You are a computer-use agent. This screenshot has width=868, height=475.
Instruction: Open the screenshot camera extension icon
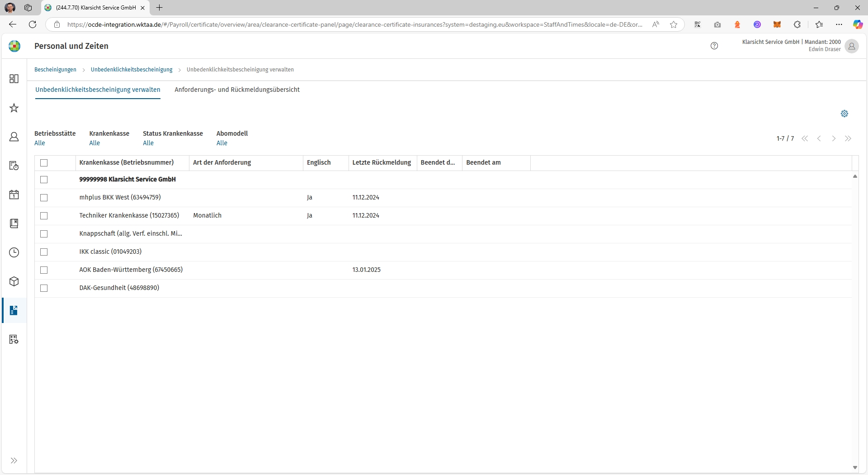tap(717, 24)
